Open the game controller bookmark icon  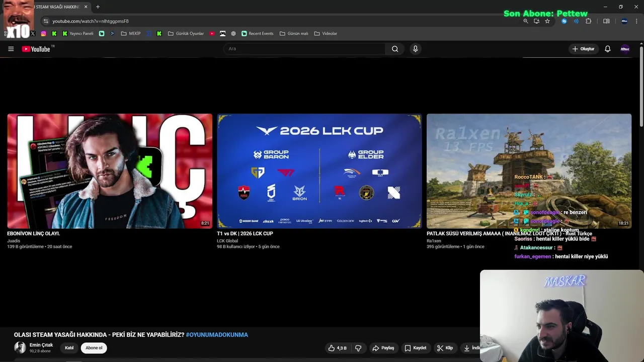tap(222, 34)
